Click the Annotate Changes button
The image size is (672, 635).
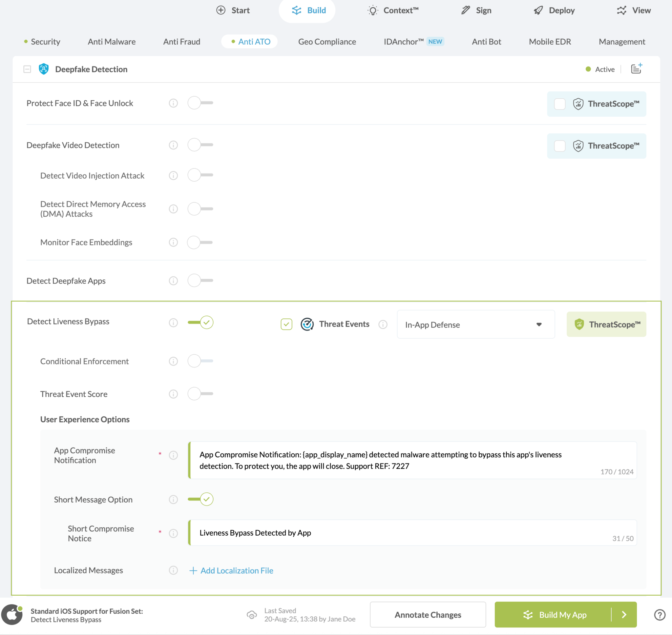(x=428, y=615)
